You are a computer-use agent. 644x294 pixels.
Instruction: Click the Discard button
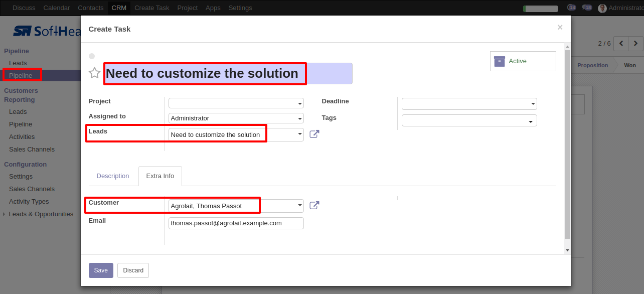coord(133,270)
